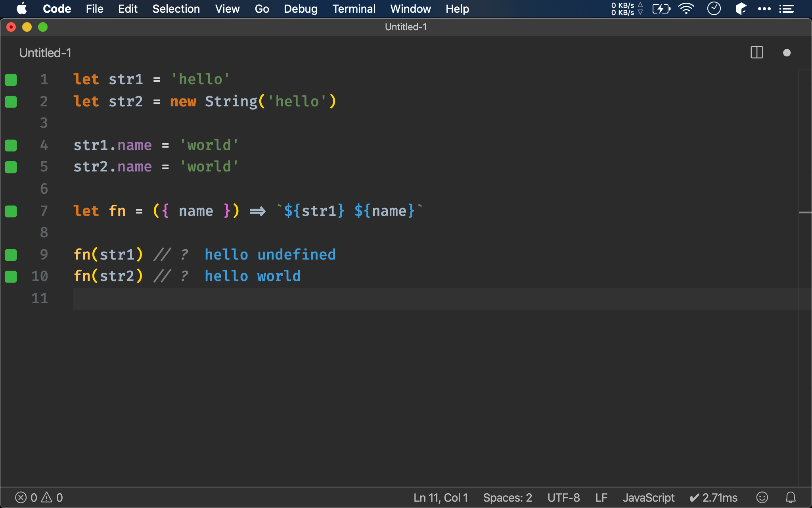Image resolution: width=812 pixels, height=508 pixels.
Task: Place cursor in the empty line 11
Action: coord(435,299)
